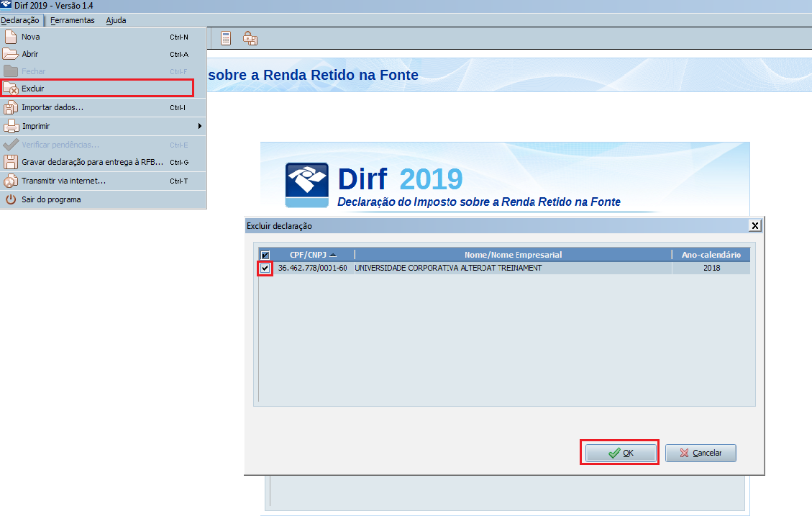Click Cancelar in the Excluir declaração dialog
This screenshot has height=519, width=812.
tap(701, 453)
